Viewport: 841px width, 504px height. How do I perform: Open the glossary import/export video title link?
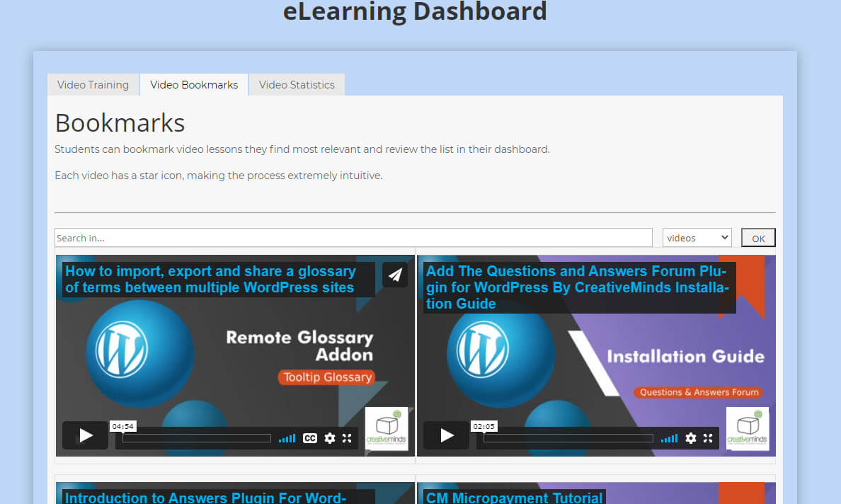(210, 280)
